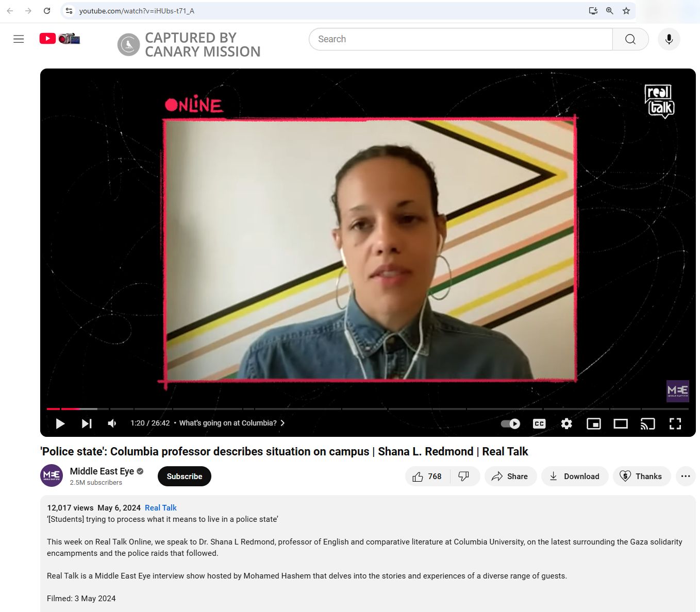Skip to the next video
This screenshot has height=612, width=700.
click(x=87, y=423)
